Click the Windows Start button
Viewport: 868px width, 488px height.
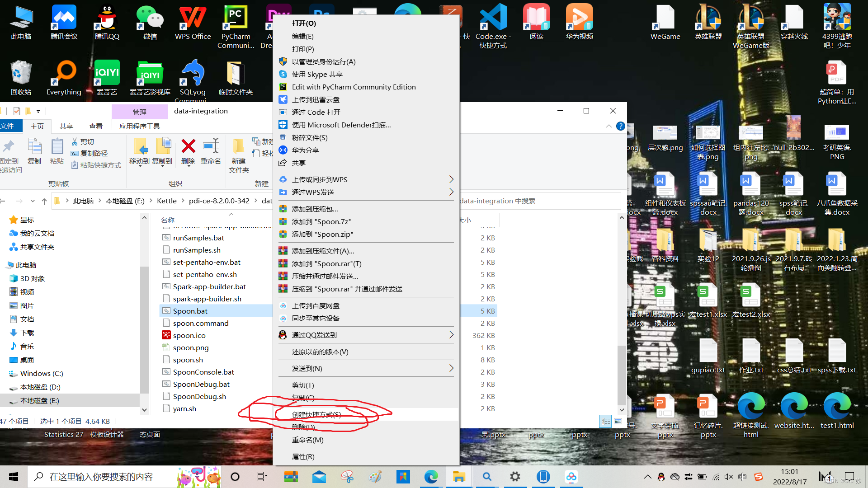(14, 477)
